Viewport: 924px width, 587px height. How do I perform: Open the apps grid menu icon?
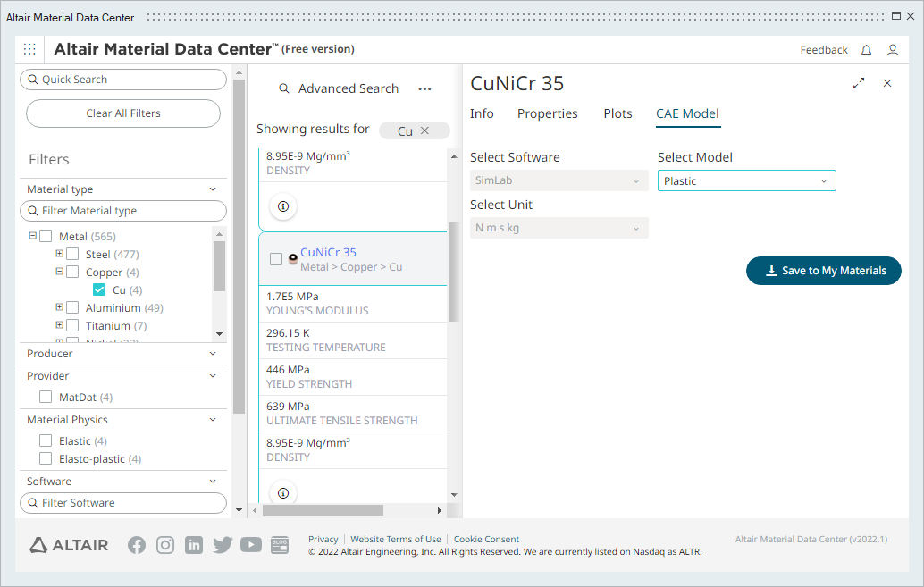(x=29, y=49)
